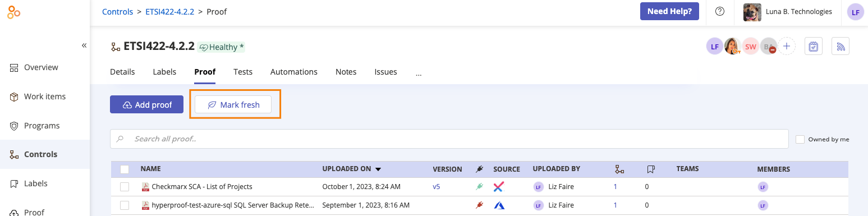Click Liz Faire avatar in Checkmarx row
Screen dimensions: 868x216
[x=538, y=187]
